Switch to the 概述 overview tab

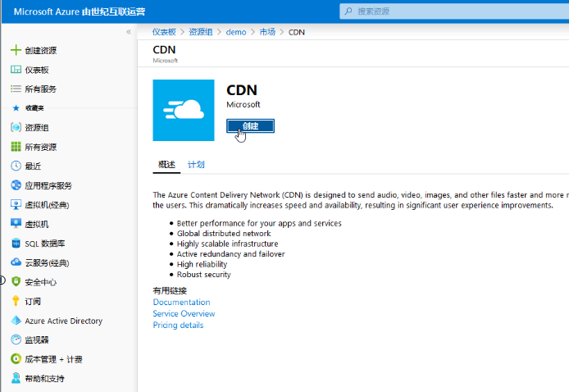tap(166, 165)
